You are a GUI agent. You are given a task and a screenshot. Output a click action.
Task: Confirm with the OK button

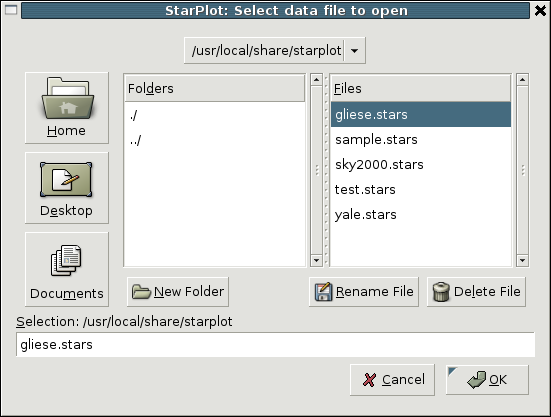pyautogui.click(x=487, y=380)
